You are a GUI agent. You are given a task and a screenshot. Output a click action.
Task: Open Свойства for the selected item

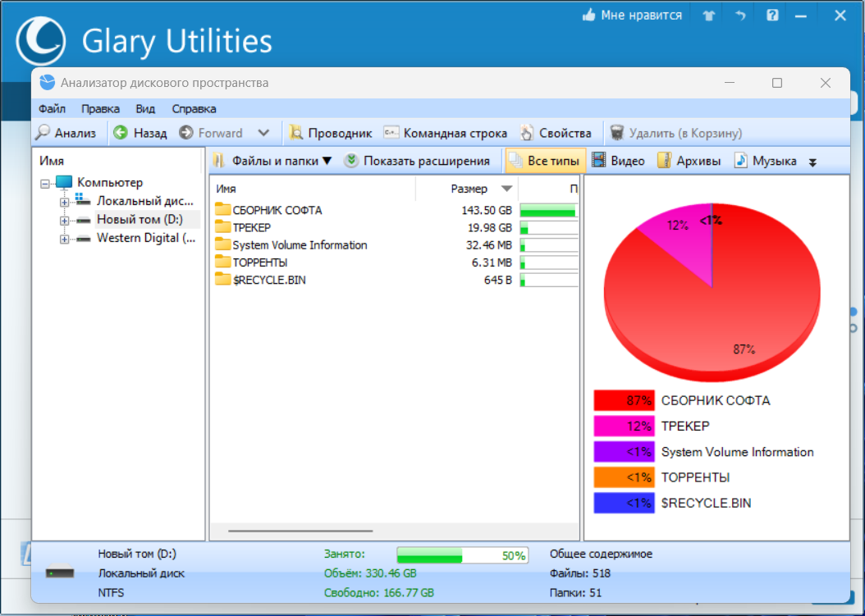coord(556,132)
